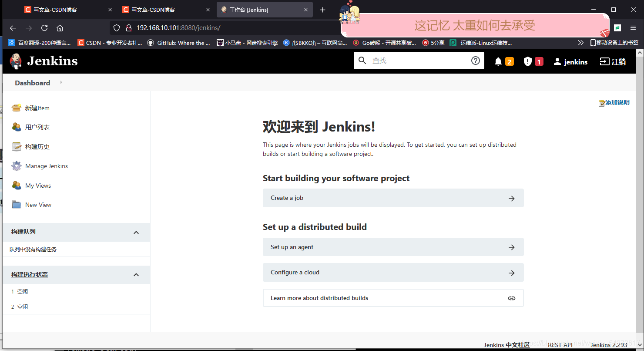Click the magnifier icon in search box
Viewport: 644px width, 351px height.
362,61
